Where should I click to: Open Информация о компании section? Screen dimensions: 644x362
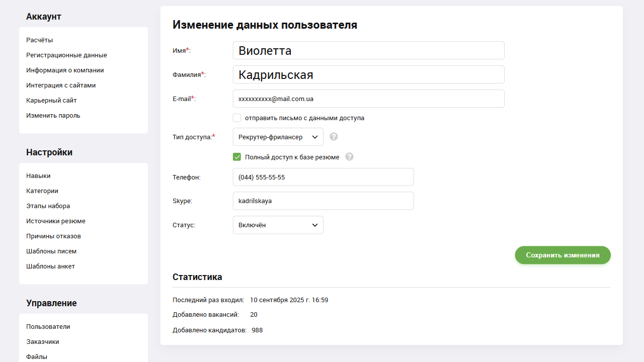click(64, 70)
